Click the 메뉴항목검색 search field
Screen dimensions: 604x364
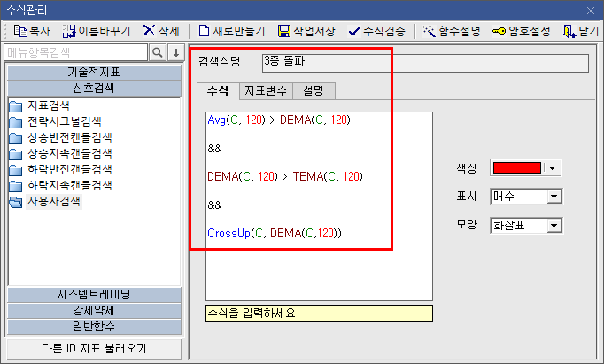pyautogui.click(x=76, y=52)
